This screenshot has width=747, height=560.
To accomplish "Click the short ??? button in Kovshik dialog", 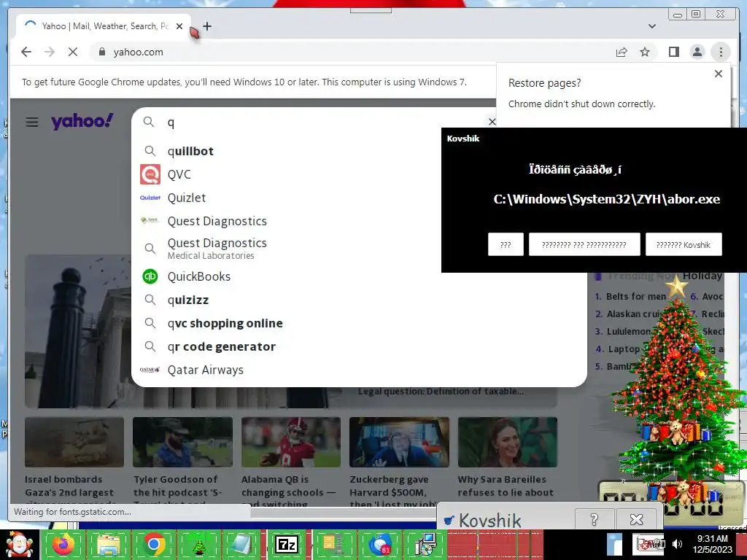I will click(506, 244).
